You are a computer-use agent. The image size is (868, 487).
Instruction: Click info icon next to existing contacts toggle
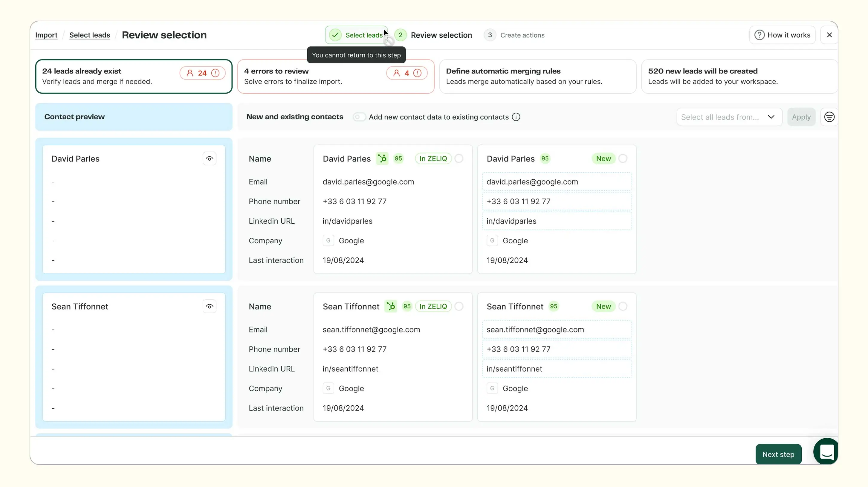[x=516, y=117]
